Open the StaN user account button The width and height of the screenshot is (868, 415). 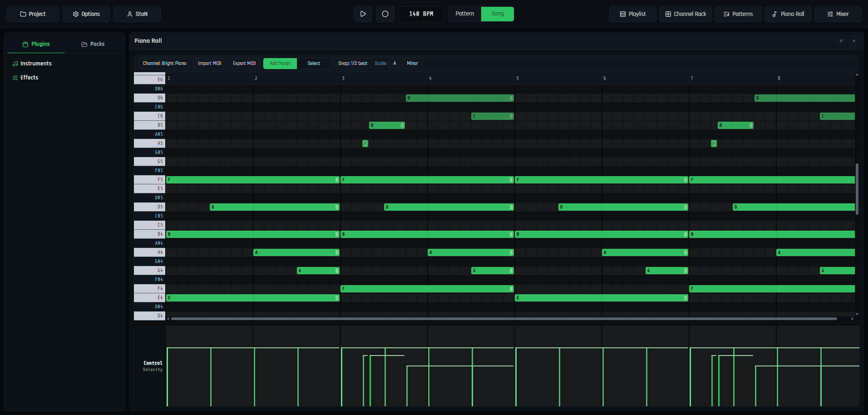click(137, 14)
